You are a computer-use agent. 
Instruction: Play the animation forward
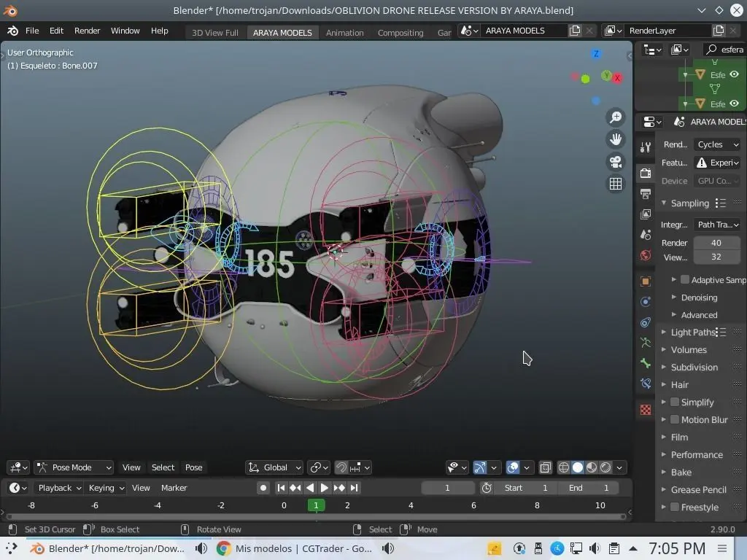pos(325,488)
